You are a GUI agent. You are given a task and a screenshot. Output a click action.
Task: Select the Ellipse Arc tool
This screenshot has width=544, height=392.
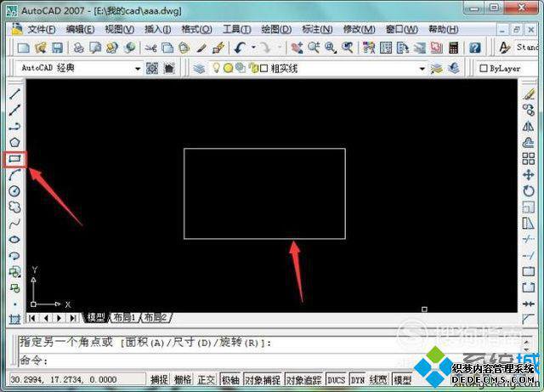pos(14,256)
